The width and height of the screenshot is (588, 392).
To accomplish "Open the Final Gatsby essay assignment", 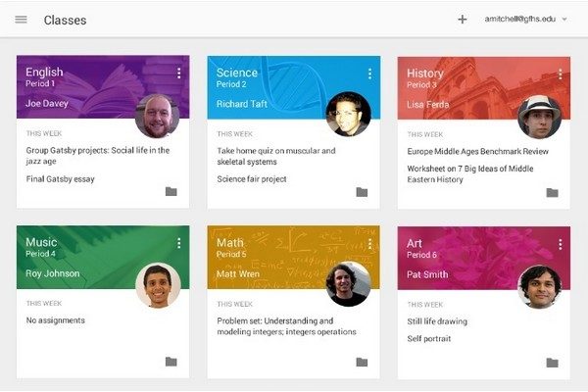I will (67, 179).
